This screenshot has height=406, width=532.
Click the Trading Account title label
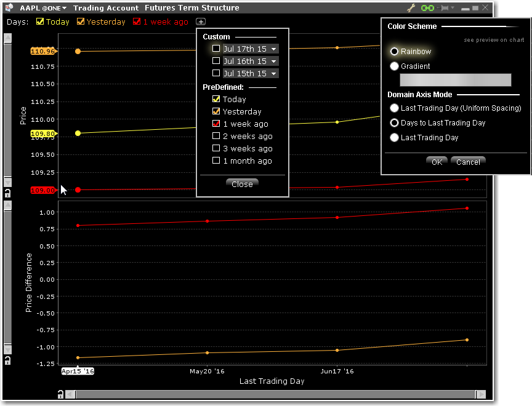[106, 8]
